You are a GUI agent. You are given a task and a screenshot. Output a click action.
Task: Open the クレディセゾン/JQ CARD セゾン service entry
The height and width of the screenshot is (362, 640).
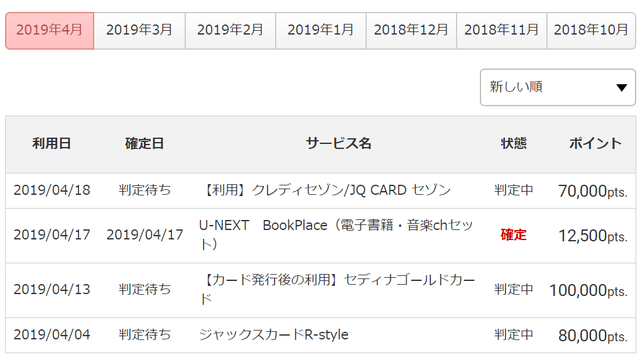pyautogui.click(x=327, y=191)
